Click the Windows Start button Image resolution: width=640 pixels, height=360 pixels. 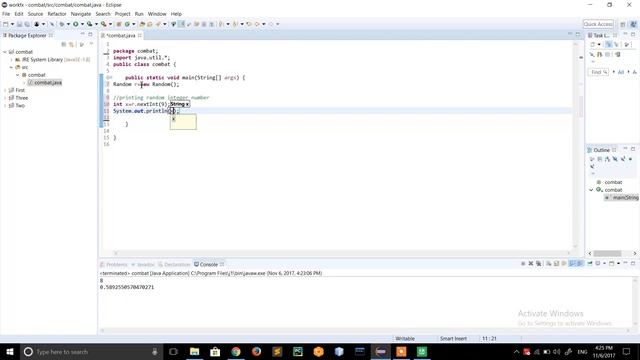point(10,351)
